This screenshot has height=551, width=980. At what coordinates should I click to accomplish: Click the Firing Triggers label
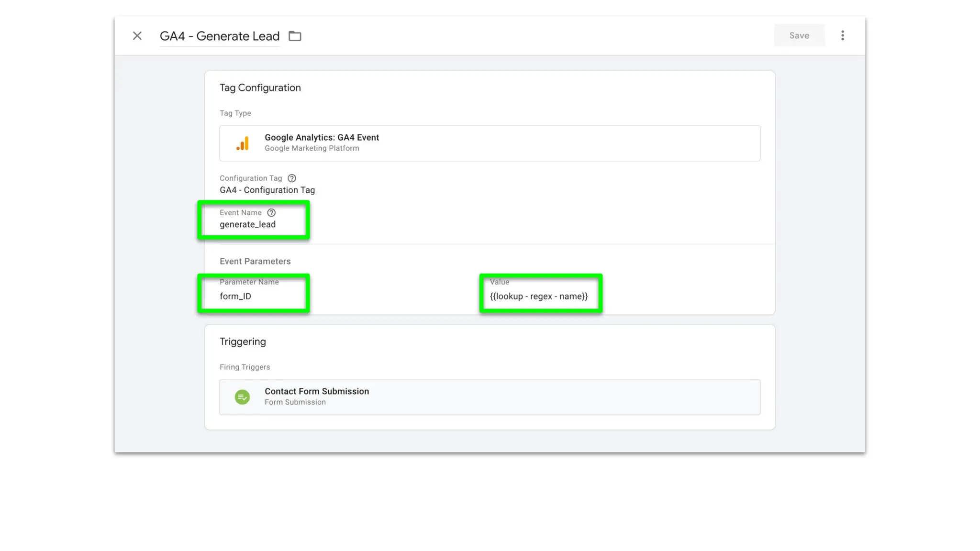tap(245, 367)
